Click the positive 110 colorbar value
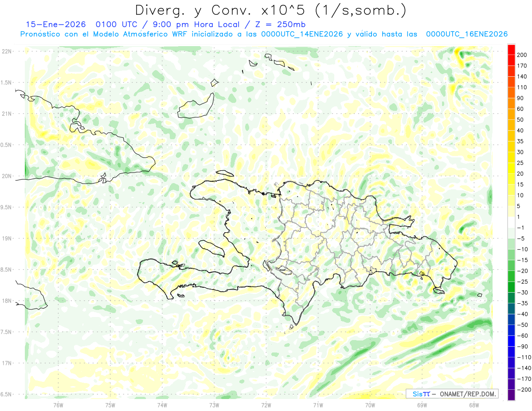The height and width of the screenshot is (411, 532). (x=522, y=87)
